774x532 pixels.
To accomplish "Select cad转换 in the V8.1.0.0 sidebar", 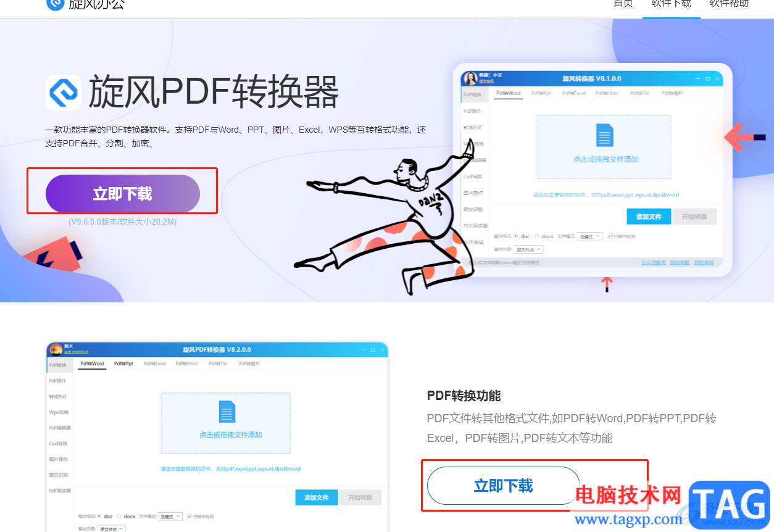I will pos(472,177).
